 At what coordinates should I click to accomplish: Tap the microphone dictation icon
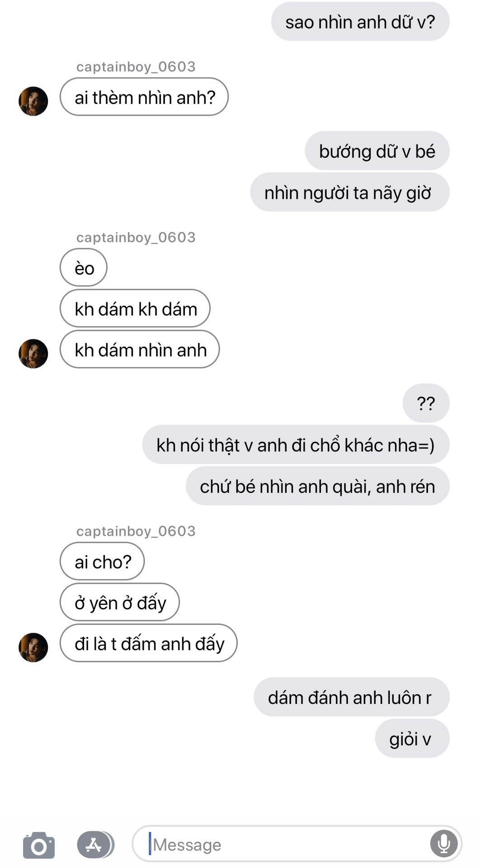(x=443, y=844)
